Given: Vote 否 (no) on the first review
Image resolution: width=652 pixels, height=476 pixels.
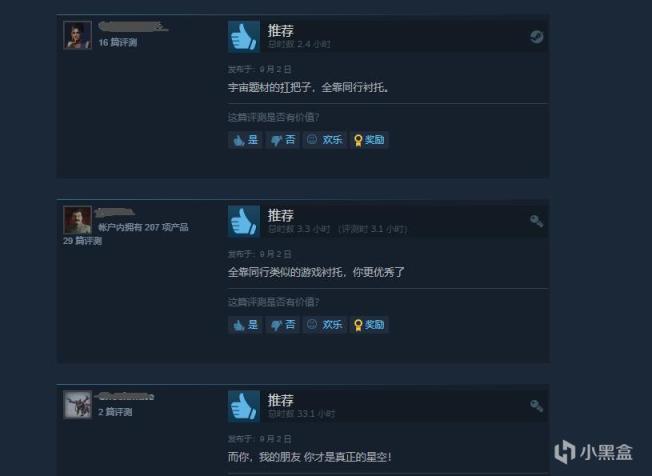Looking at the screenshot, I should [x=283, y=140].
